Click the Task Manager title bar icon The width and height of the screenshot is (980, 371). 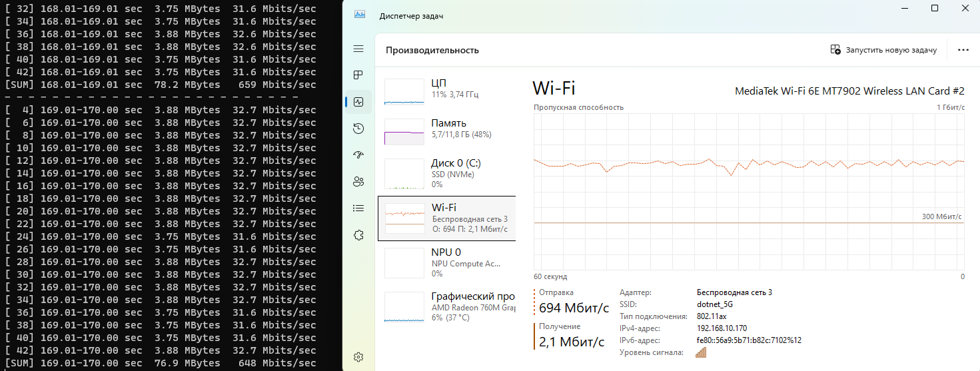[x=360, y=14]
